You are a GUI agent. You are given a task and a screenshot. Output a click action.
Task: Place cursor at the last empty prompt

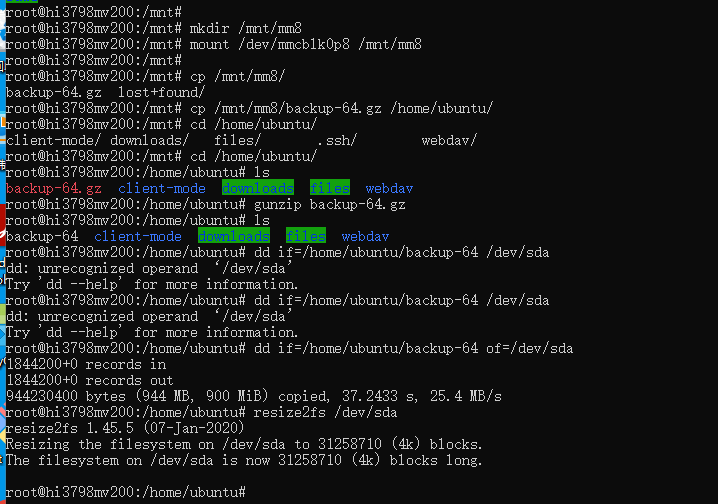[x=250, y=493]
